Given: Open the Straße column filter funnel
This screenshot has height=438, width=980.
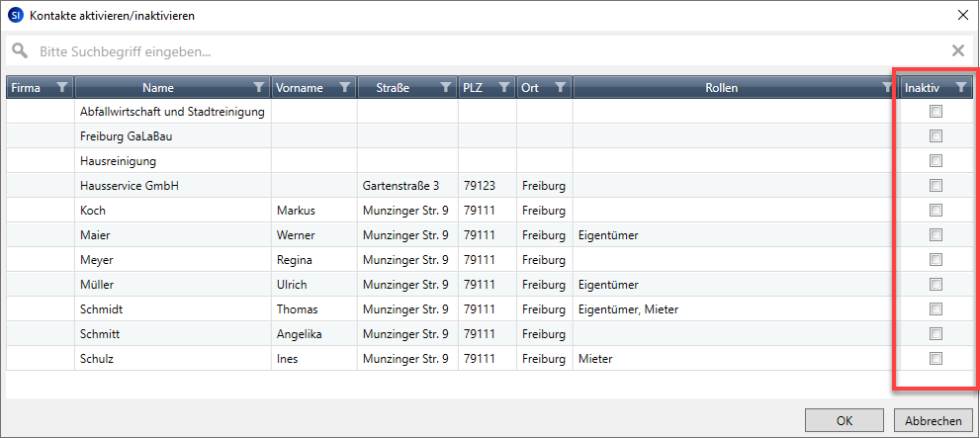Looking at the screenshot, I should [446, 87].
